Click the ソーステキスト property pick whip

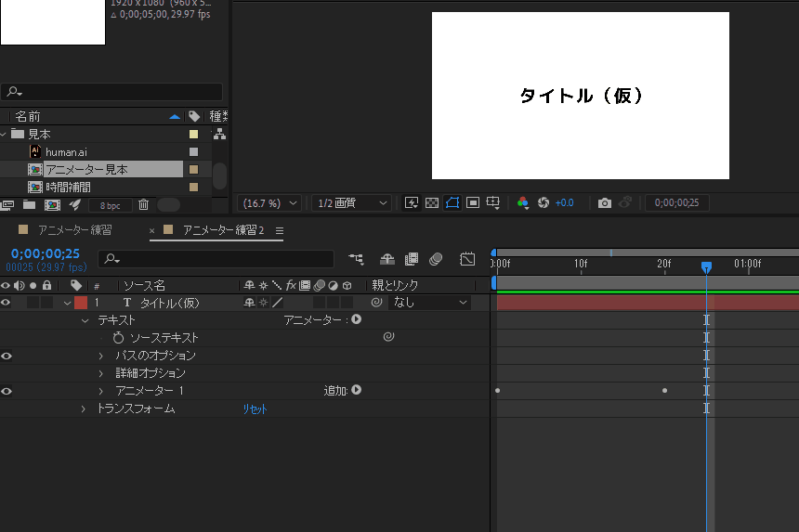coord(388,336)
